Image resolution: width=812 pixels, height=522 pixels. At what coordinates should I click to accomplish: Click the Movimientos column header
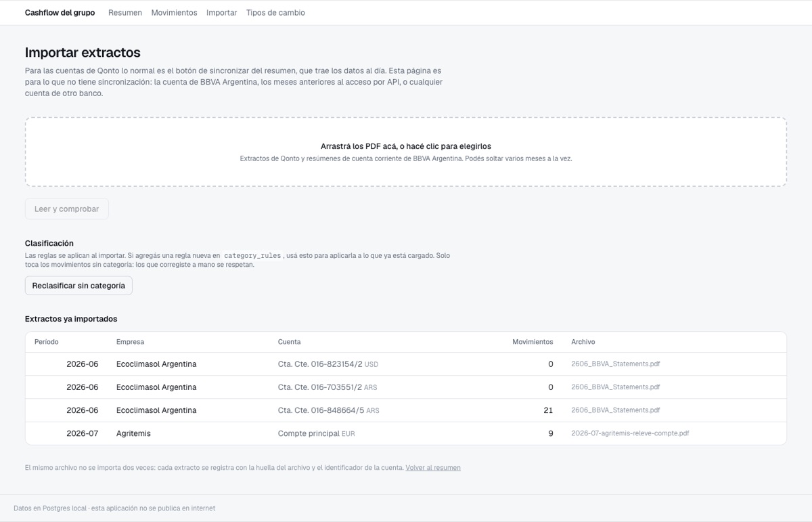(x=533, y=342)
